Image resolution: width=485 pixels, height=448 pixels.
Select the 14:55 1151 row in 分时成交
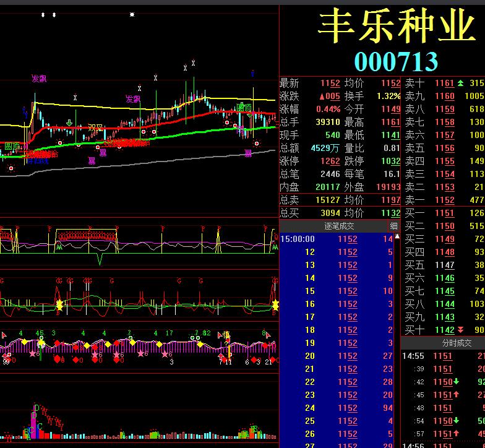click(443, 356)
